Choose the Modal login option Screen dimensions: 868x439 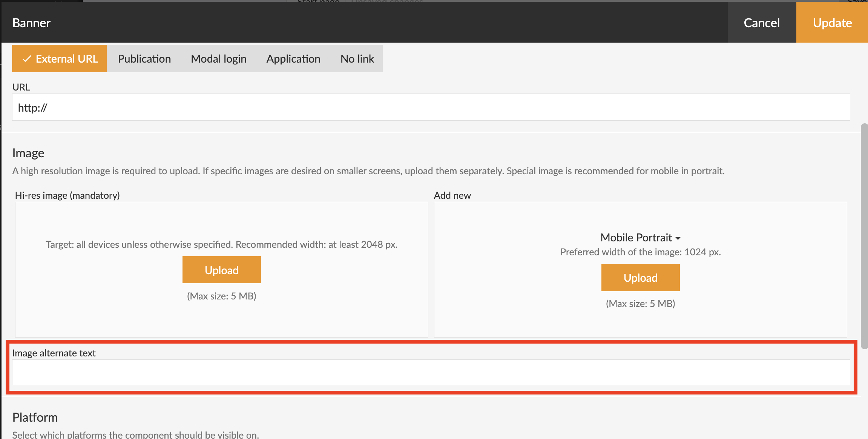click(218, 59)
